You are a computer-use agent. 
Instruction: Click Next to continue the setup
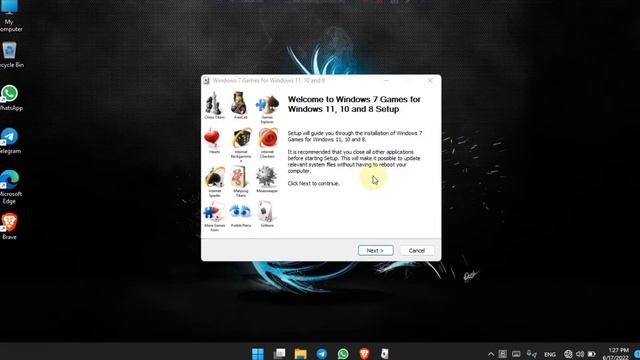pos(376,250)
